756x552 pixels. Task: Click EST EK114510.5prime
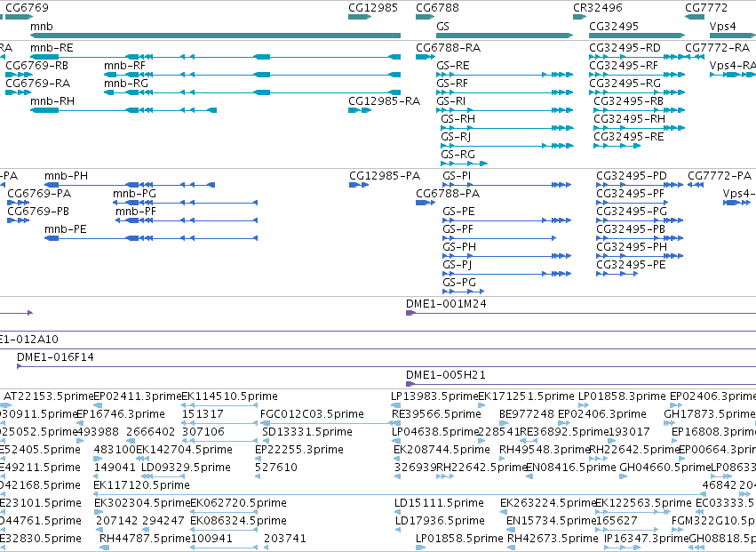[x=219, y=405]
